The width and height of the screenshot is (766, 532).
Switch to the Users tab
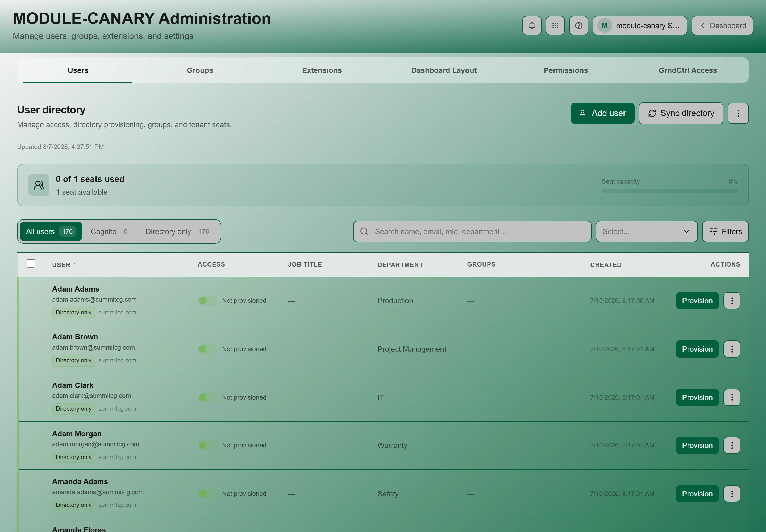pos(78,70)
